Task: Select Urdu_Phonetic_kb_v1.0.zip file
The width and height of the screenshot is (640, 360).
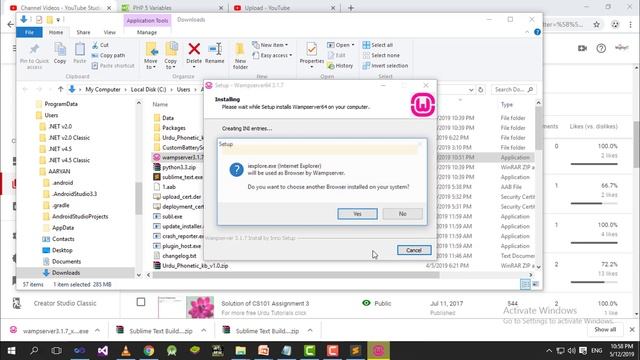Action: [x=195, y=266]
